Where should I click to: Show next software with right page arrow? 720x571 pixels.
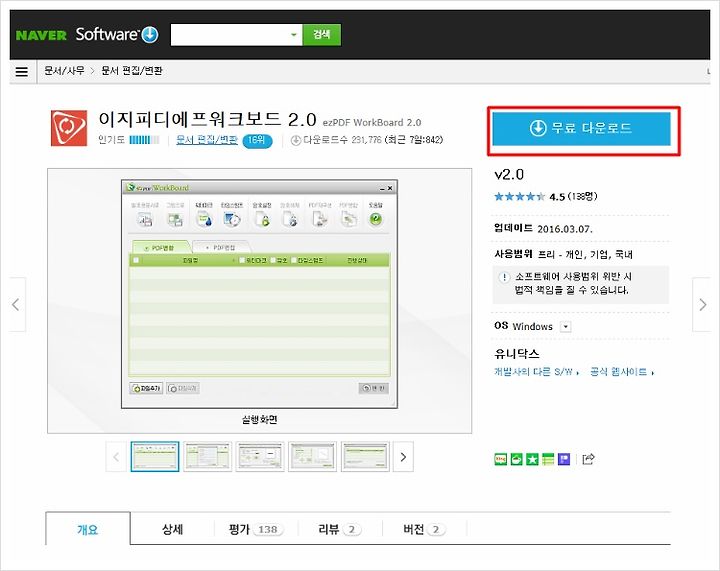pyautogui.click(x=702, y=304)
